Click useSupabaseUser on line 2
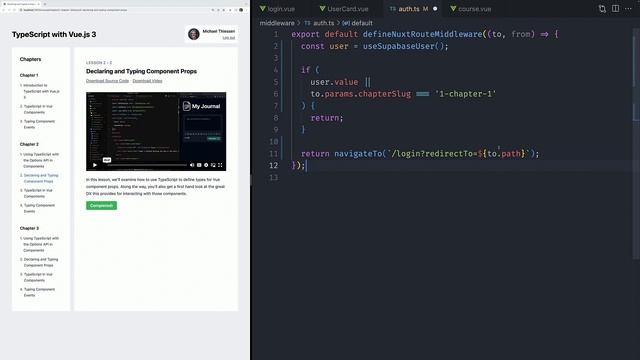 tap(398, 46)
